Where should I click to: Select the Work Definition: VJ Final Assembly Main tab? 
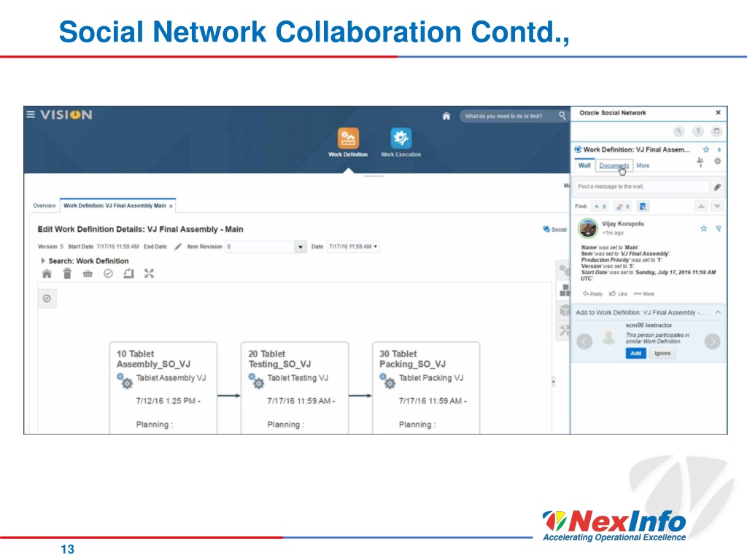pyautogui.click(x=115, y=206)
